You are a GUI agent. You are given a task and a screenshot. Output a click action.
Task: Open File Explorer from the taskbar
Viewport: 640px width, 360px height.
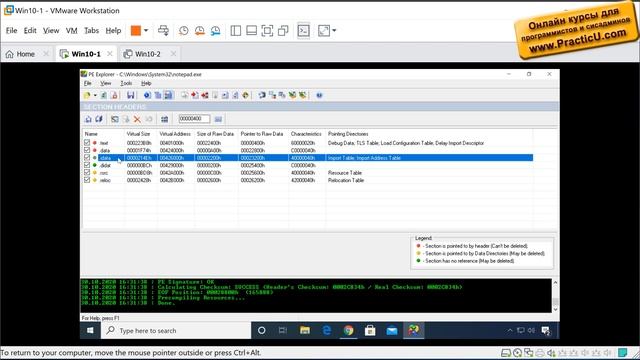305,331
